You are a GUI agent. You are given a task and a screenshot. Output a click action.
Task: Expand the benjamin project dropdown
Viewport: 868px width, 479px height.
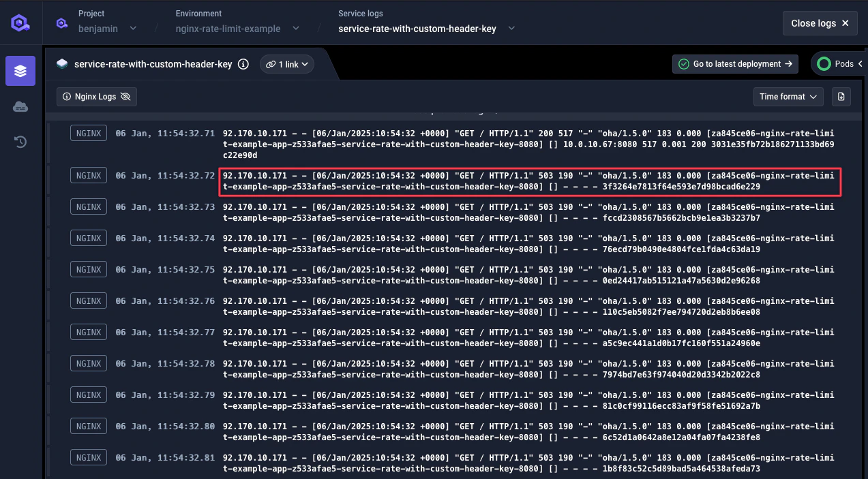pos(133,29)
